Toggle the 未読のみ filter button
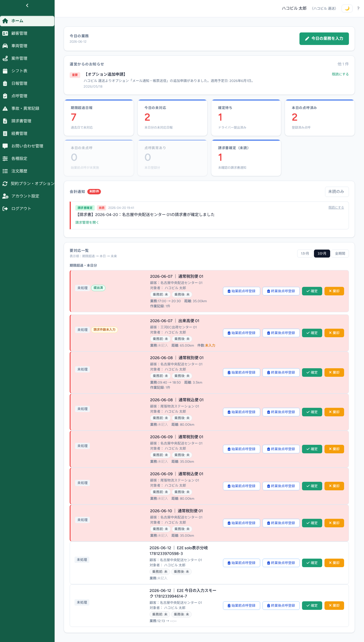This screenshot has height=642, width=364. (337, 192)
